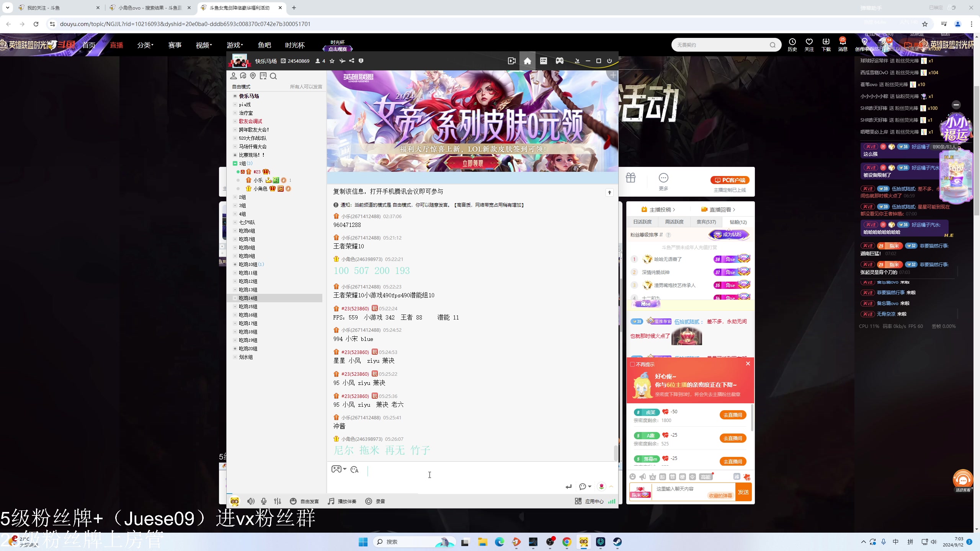Image resolution: width=980 pixels, height=551 pixels.
Task: Open 主播投稿 link
Action: pos(658,210)
